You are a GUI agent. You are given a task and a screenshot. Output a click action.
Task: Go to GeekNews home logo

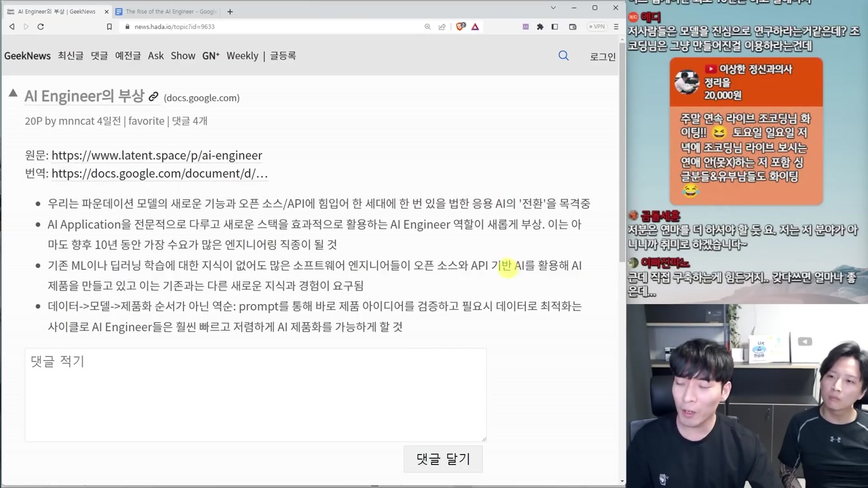(x=27, y=56)
